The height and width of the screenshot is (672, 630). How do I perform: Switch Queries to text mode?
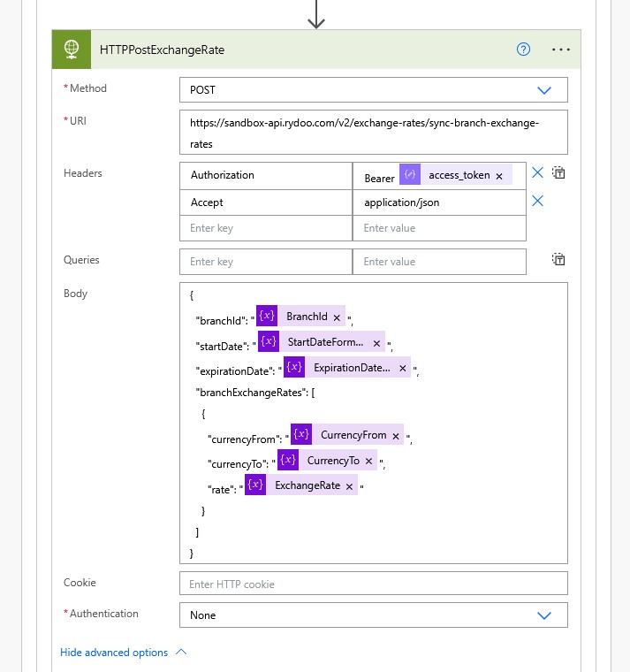[558, 259]
